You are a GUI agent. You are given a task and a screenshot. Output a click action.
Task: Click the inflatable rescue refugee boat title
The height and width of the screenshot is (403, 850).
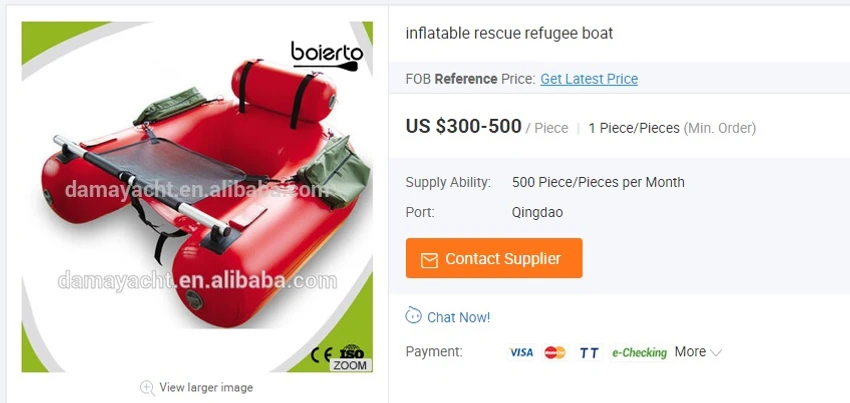coord(509,33)
